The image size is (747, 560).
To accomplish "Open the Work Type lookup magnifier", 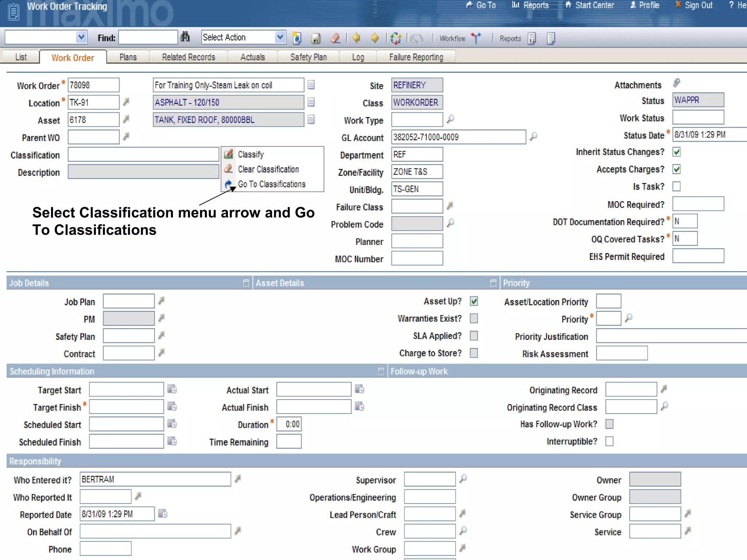I will coord(451,119).
